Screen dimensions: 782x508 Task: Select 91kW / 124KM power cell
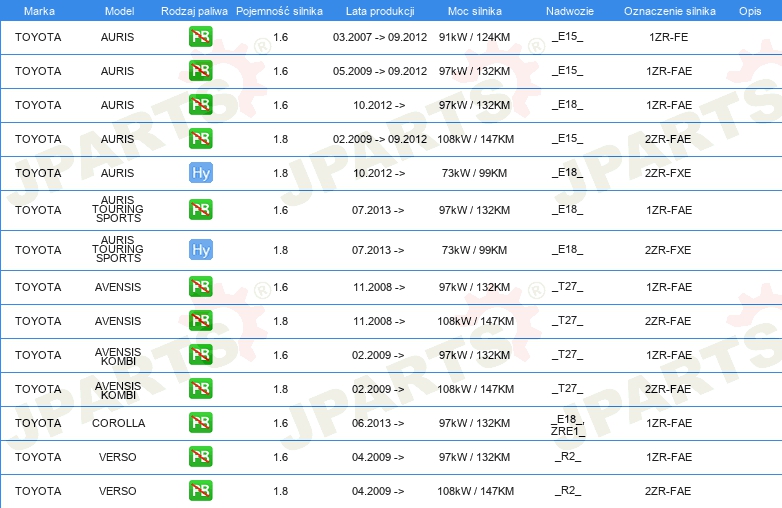point(474,37)
